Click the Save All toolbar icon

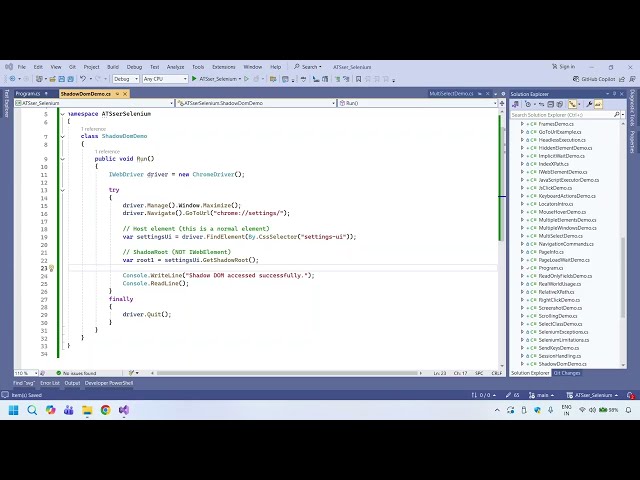[x=71, y=79]
